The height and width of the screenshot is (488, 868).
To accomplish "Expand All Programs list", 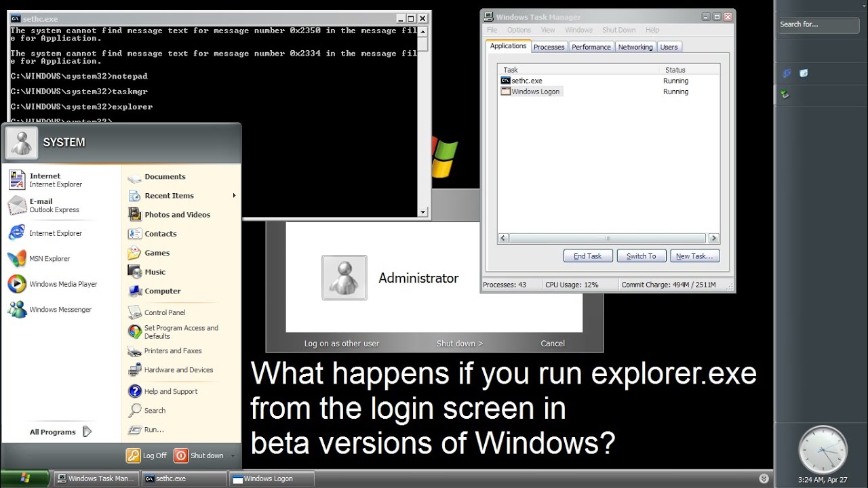I will coord(60,432).
